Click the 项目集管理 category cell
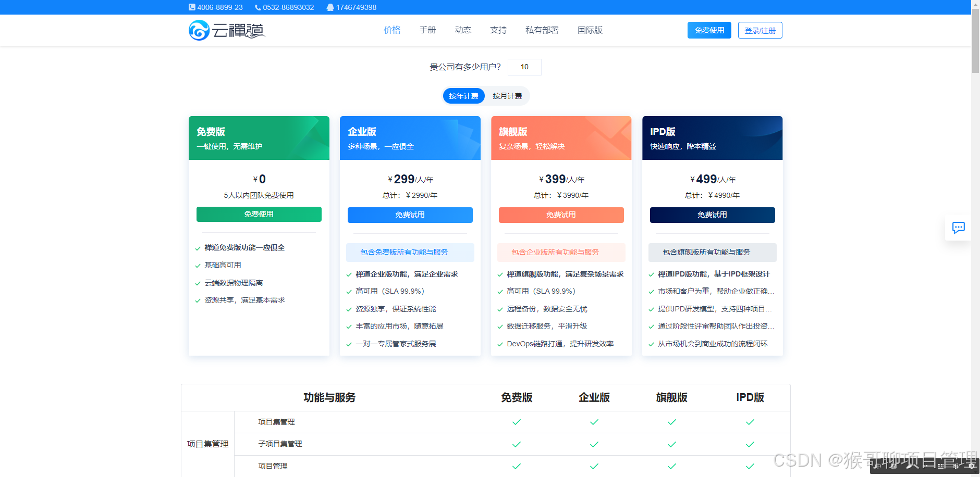The height and width of the screenshot is (477, 980). point(208,444)
